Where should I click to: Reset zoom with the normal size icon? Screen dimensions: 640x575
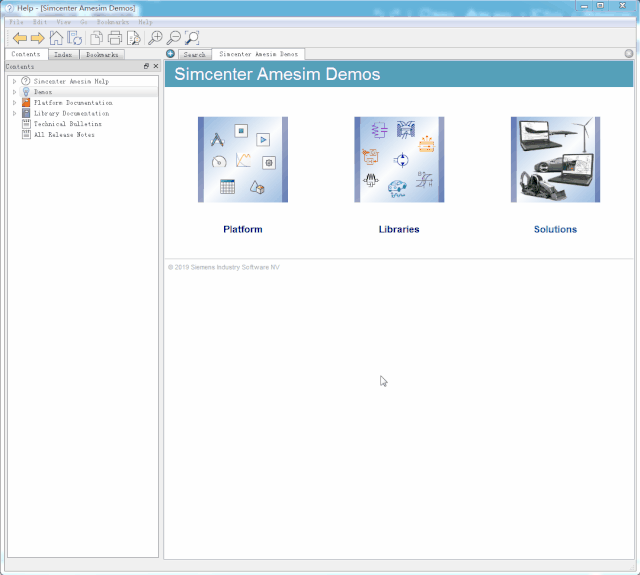pos(192,38)
